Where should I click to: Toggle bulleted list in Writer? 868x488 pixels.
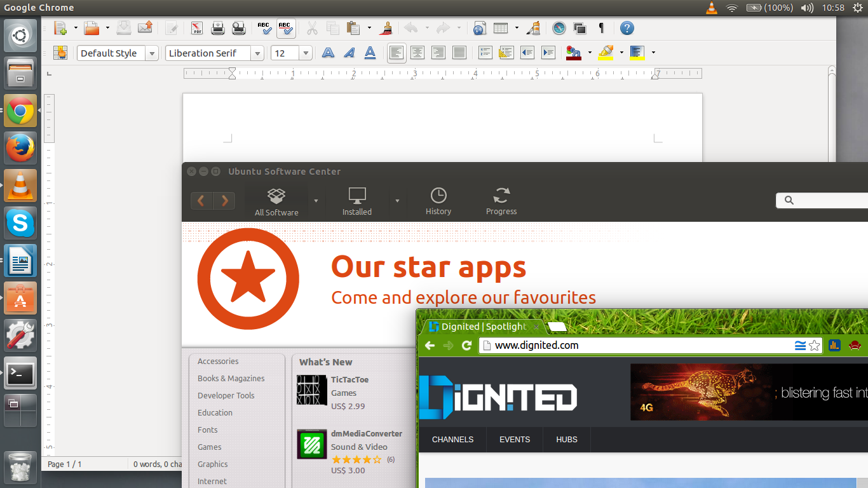tap(506, 53)
